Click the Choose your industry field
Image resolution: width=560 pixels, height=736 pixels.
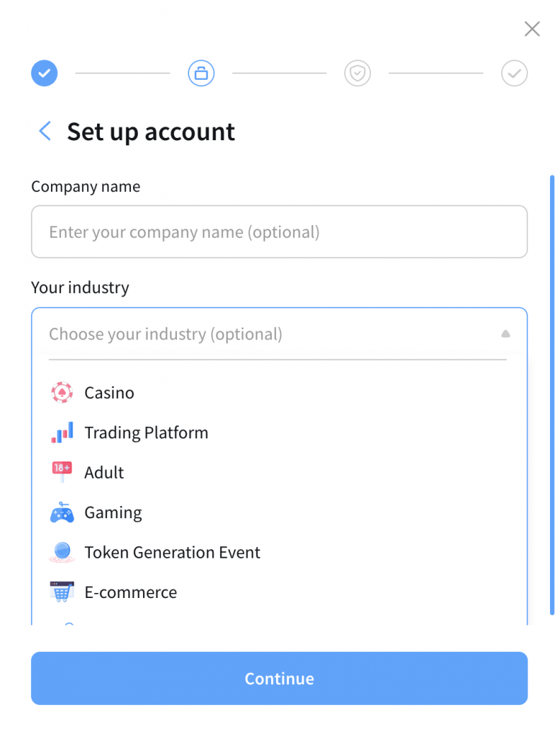(266, 334)
